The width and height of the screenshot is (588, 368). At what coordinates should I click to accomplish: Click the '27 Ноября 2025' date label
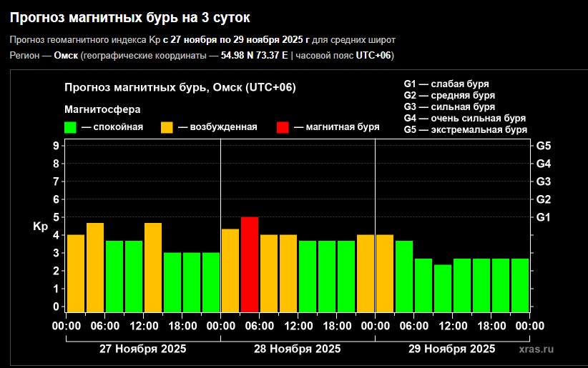point(142,349)
